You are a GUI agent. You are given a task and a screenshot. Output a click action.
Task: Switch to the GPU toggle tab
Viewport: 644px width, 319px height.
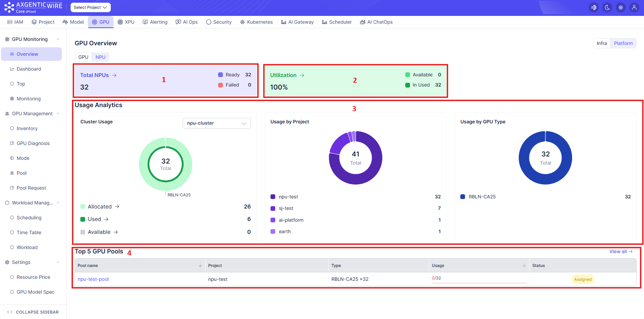(x=83, y=57)
